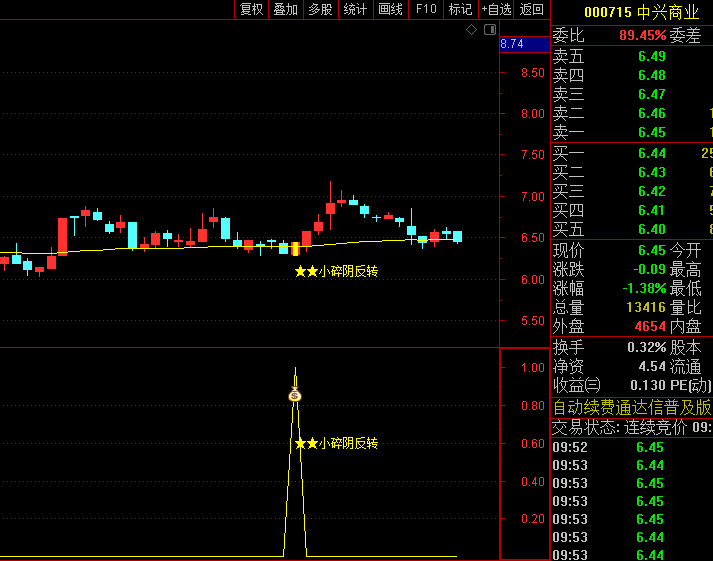Viewport: 713px width, 561px height.
Task: Click the money bag signal icon
Action: pyautogui.click(x=295, y=394)
